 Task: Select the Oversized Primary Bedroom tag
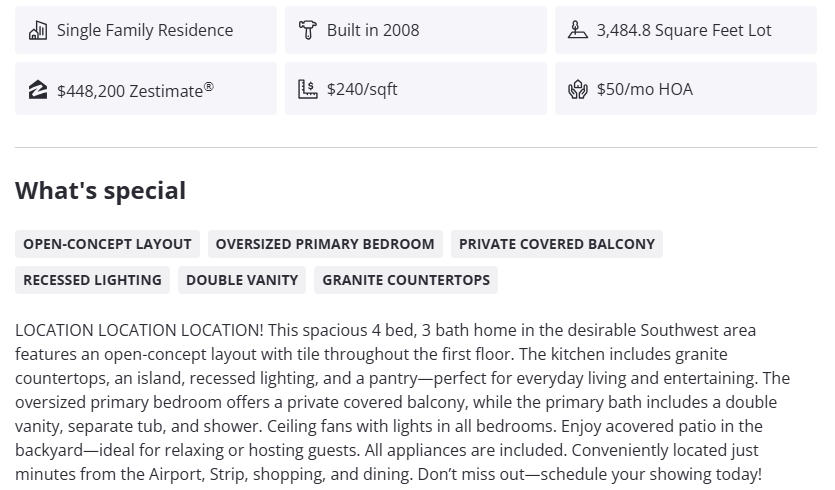[325, 244]
